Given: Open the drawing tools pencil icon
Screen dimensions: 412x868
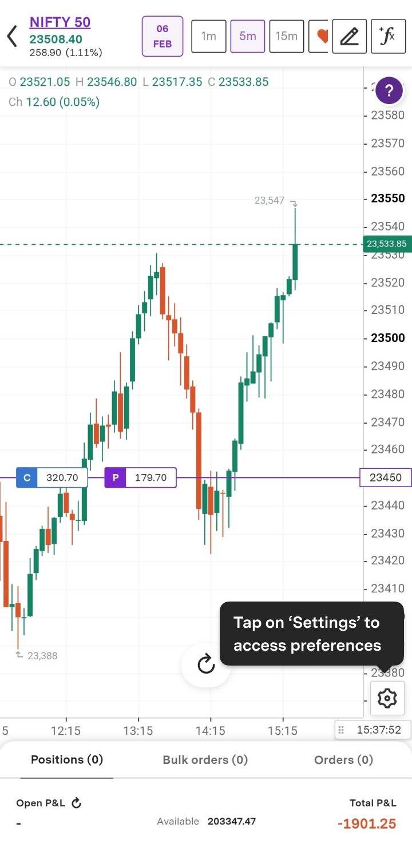Looking at the screenshot, I should [x=349, y=36].
